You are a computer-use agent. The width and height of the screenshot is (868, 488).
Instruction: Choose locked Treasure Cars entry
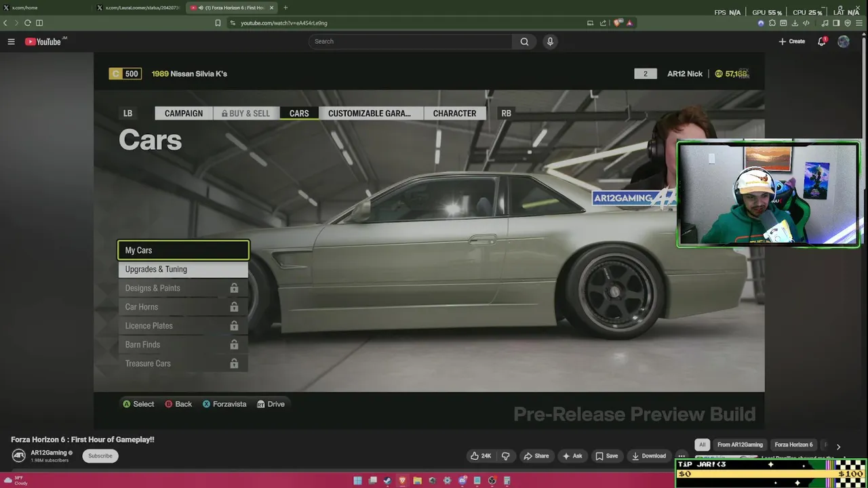click(x=183, y=364)
